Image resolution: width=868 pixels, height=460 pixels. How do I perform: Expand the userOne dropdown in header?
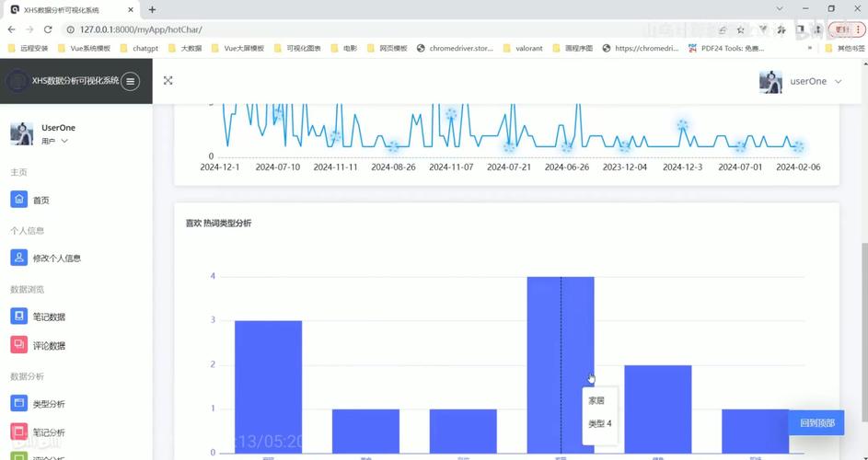coord(838,81)
